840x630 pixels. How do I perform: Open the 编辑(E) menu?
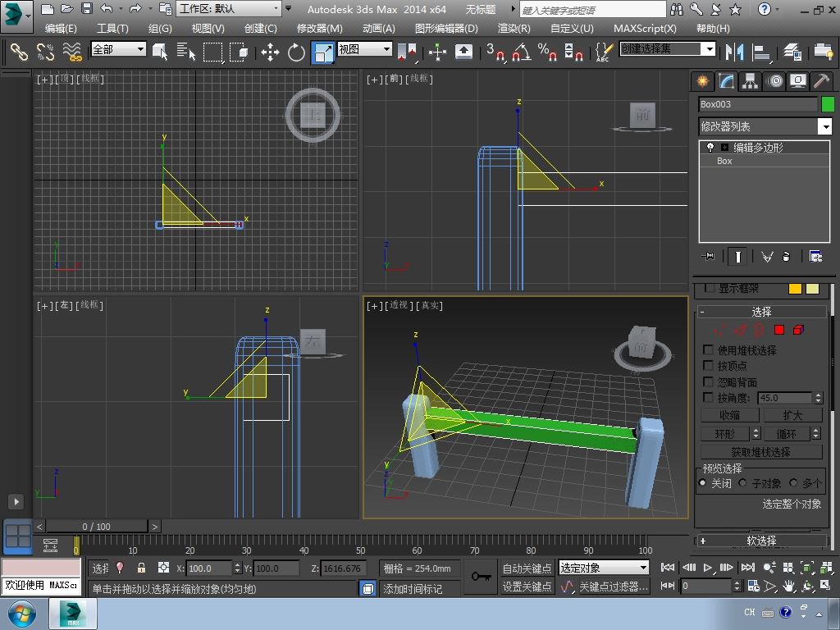61,29
